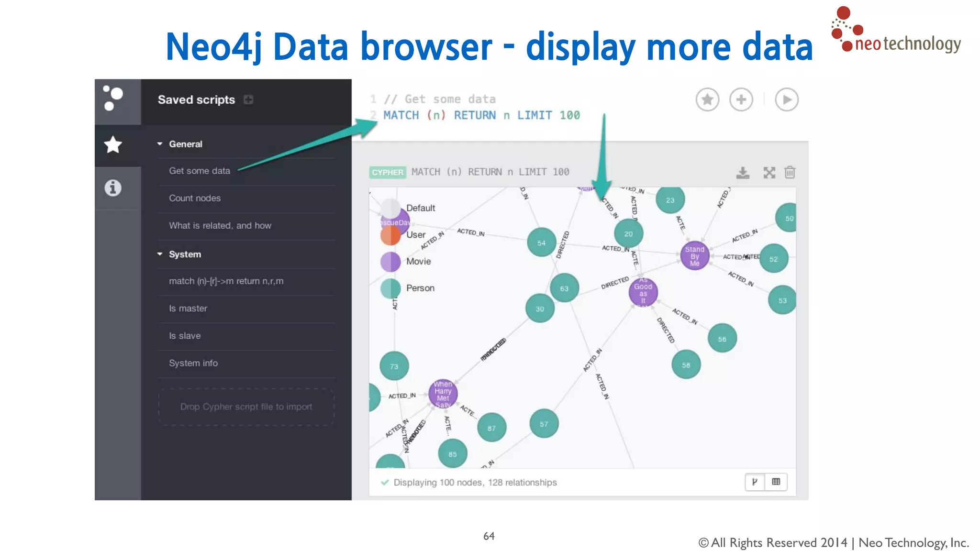Open the System info script
The width and height of the screenshot is (980, 551).
coord(193,363)
